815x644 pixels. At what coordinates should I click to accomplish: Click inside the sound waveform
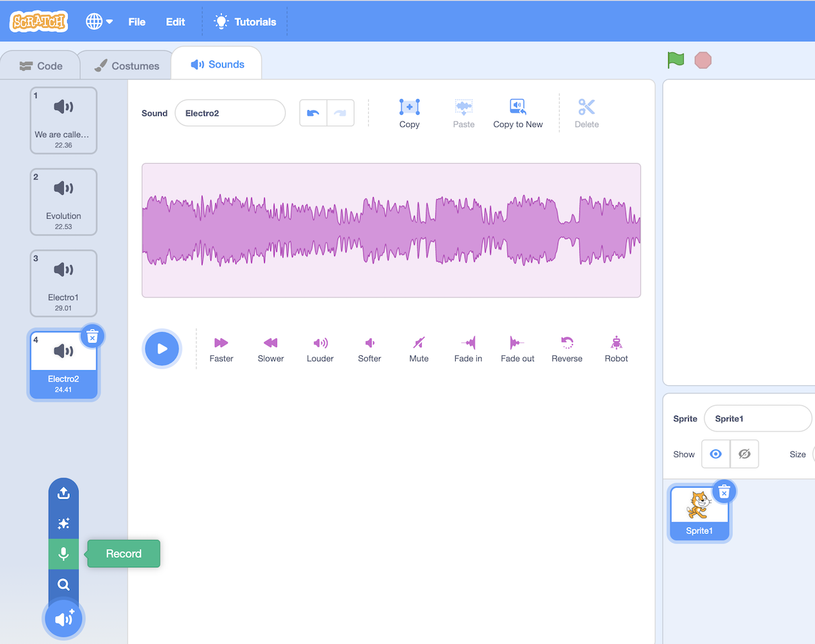(x=391, y=230)
